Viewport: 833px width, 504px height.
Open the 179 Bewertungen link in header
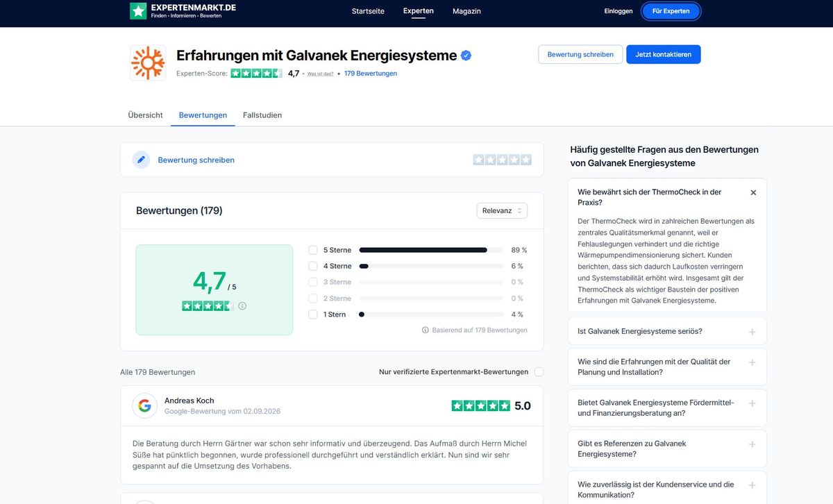tap(371, 73)
